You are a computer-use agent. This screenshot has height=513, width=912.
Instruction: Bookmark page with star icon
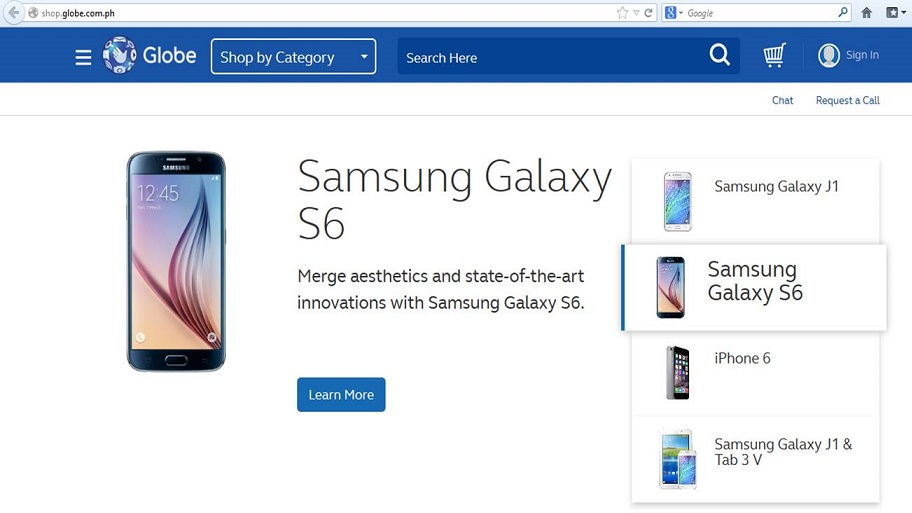coord(622,13)
